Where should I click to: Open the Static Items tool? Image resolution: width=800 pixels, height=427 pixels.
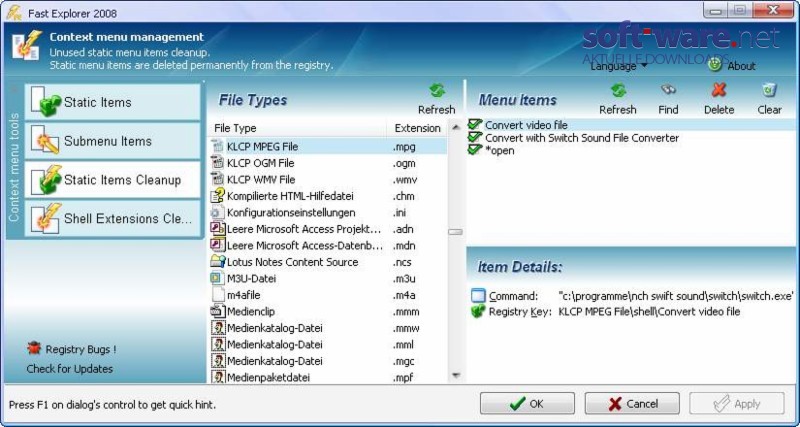tap(112, 102)
